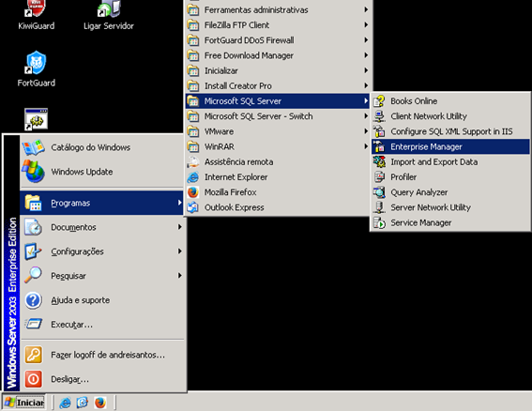Click the Profiler icon
This screenshot has width=532, height=411.
pos(379,176)
